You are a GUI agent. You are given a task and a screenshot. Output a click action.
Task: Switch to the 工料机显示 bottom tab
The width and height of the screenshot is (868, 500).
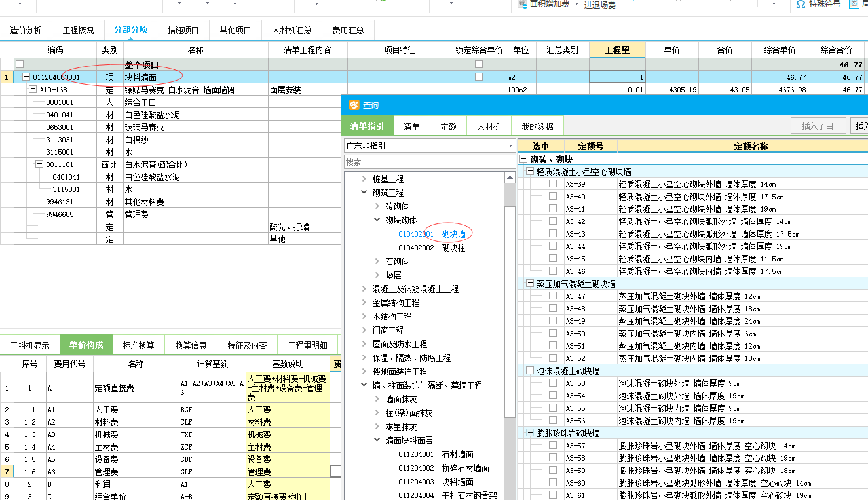point(30,345)
